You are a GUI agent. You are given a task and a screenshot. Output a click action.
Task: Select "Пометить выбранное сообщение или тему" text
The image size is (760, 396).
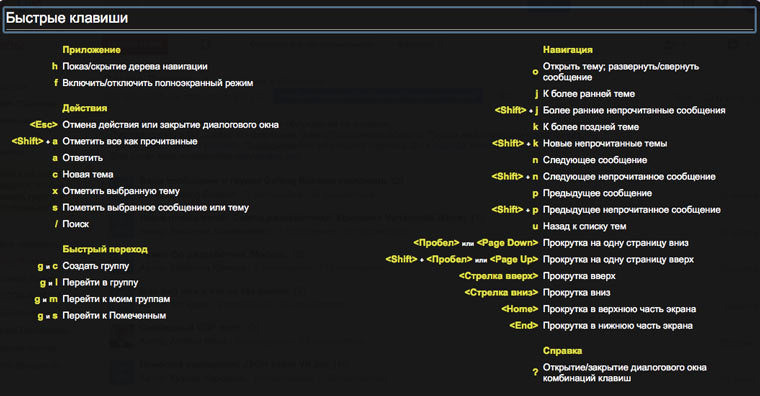click(x=156, y=207)
